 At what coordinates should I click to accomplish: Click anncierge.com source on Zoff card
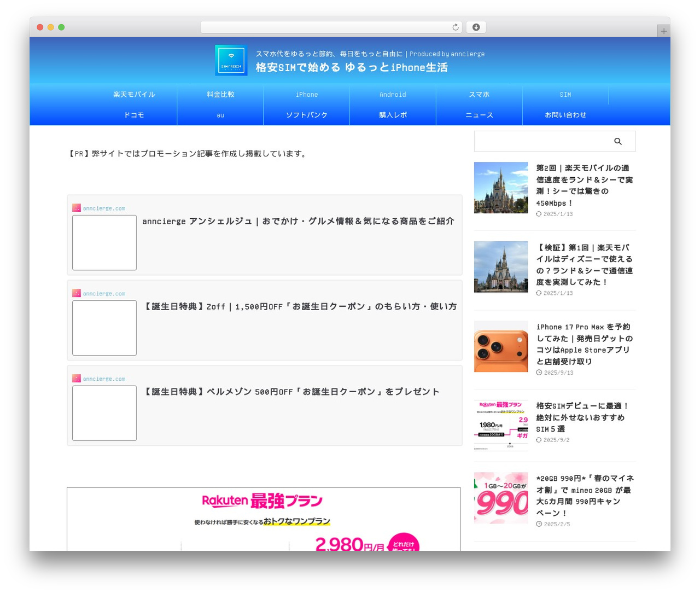104,294
